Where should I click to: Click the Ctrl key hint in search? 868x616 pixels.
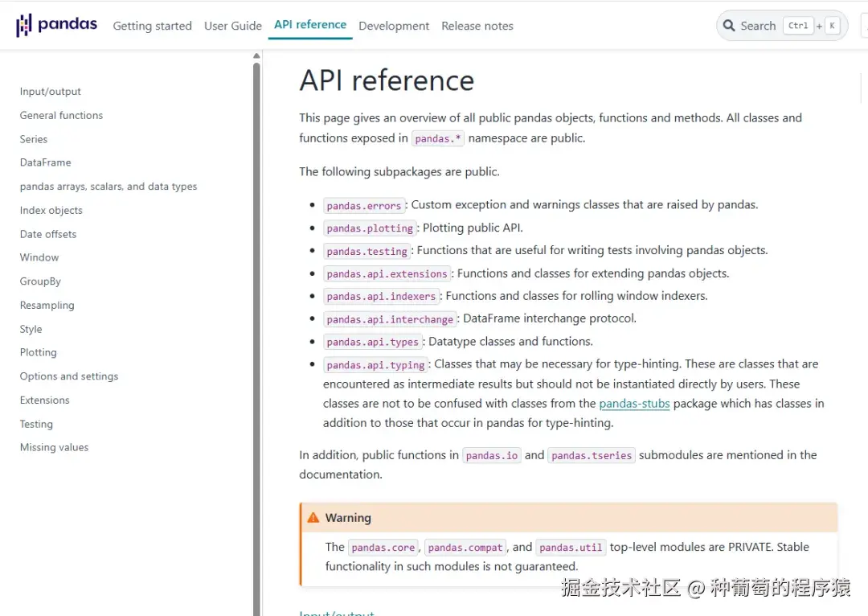tap(798, 26)
